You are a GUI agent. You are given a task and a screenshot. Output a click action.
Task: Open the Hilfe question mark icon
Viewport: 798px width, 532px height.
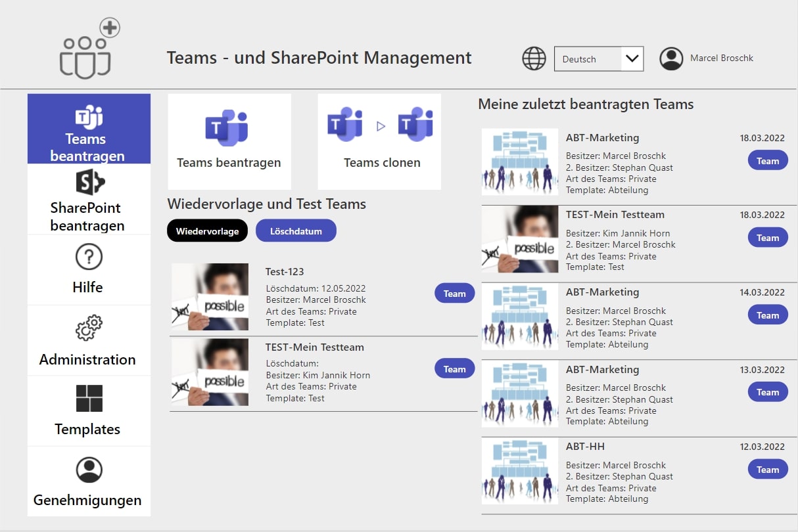tap(89, 257)
